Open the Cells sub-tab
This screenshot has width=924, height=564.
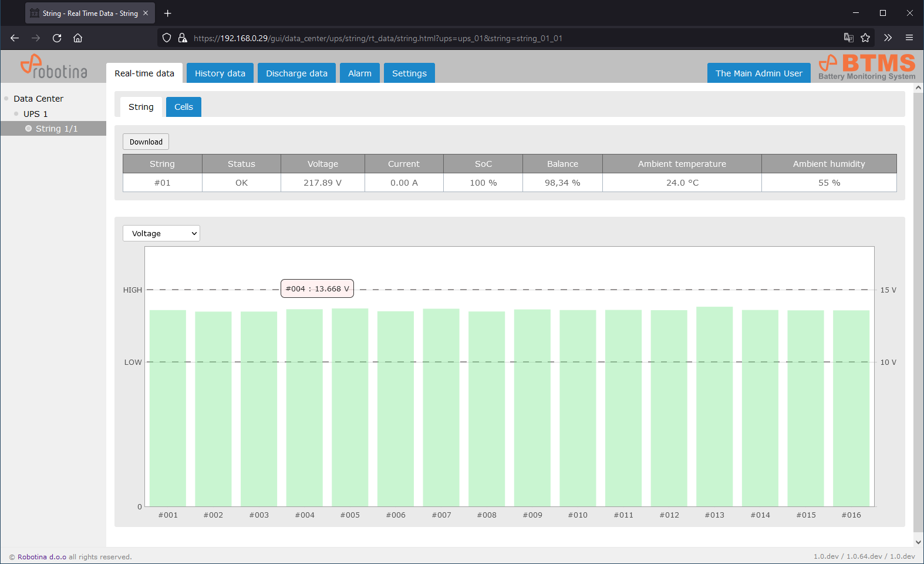[184, 107]
